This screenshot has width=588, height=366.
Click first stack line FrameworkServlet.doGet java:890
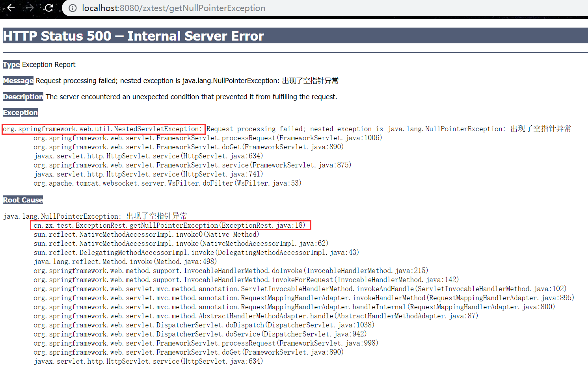[x=188, y=147]
